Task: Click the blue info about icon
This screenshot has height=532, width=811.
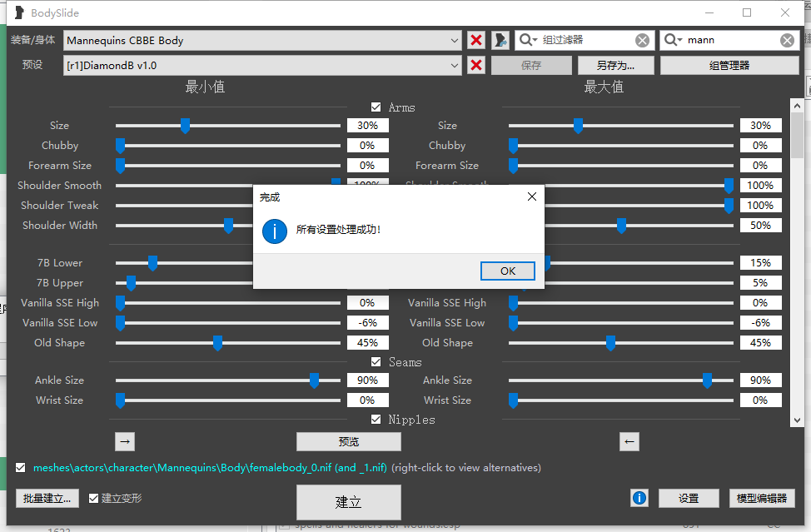Action: point(639,498)
